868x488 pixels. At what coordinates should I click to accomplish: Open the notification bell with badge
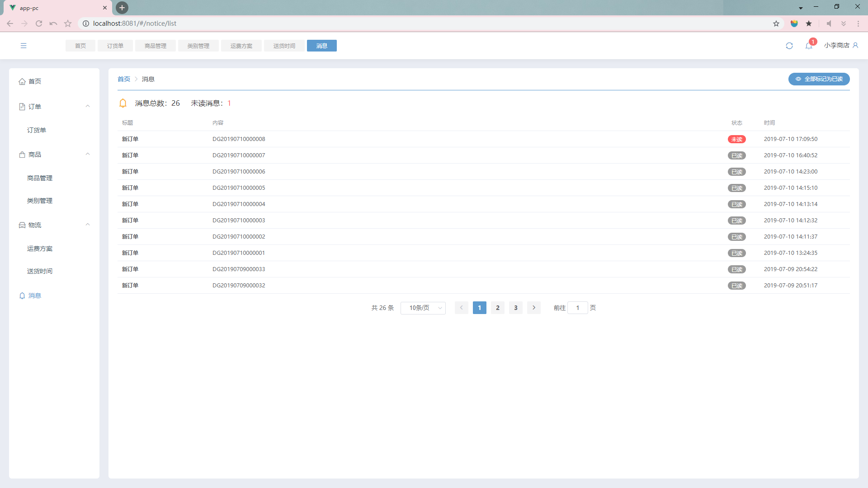(809, 46)
